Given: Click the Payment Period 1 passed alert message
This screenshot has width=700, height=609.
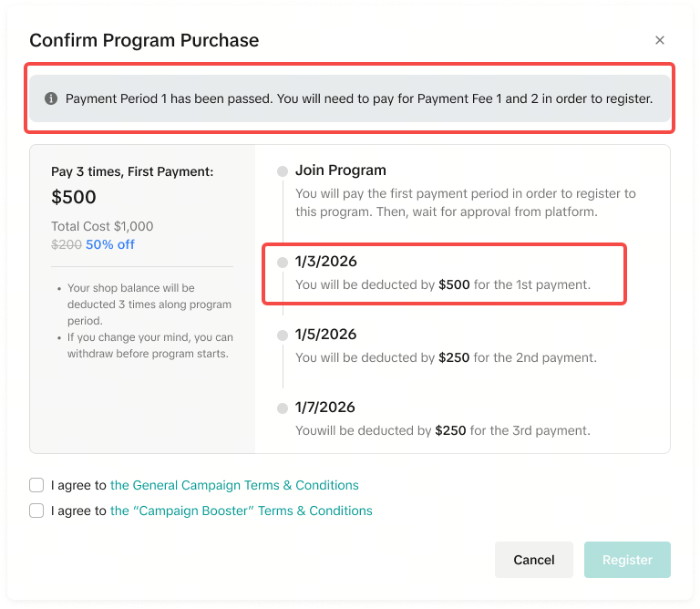Looking at the screenshot, I should pos(359,98).
